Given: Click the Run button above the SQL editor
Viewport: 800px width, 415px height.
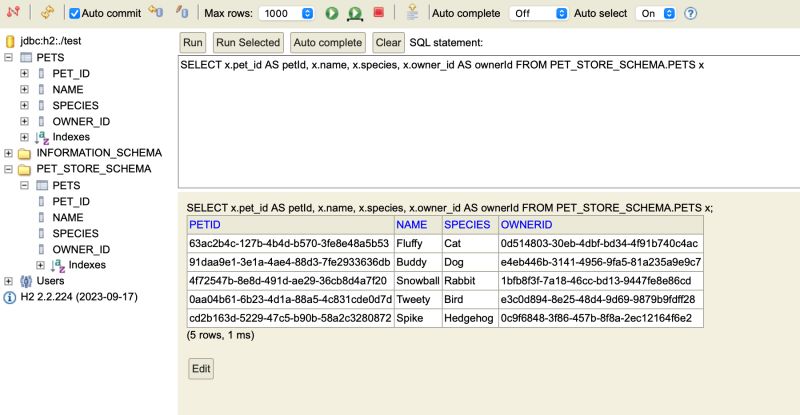Looking at the screenshot, I should (x=193, y=42).
